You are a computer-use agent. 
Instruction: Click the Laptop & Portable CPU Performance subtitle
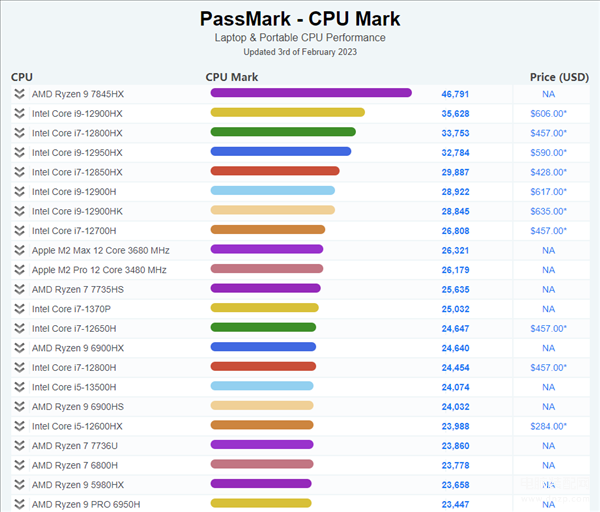[x=300, y=38]
